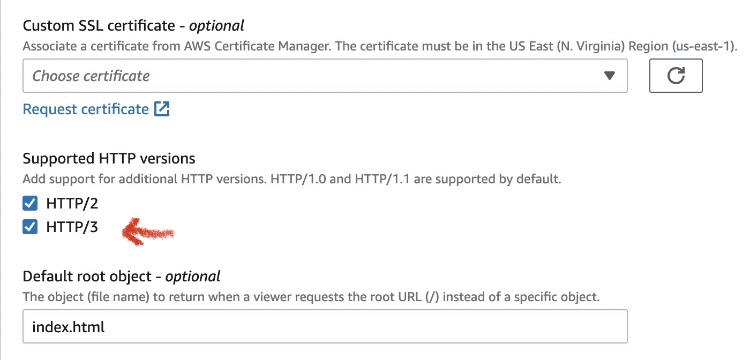This screenshot has width=749, height=360.
Task: Select the Supported HTTP versions heading
Action: (x=109, y=158)
